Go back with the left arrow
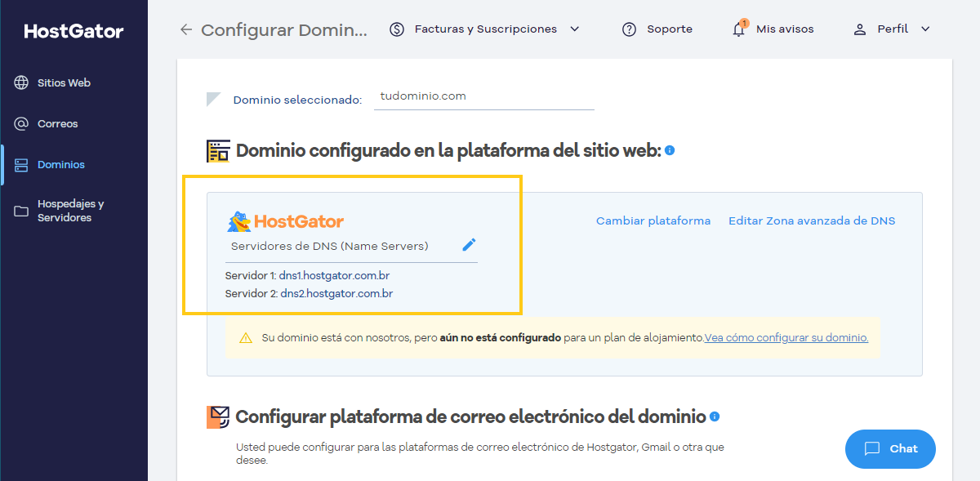The width and height of the screenshot is (980, 481). pos(186,29)
